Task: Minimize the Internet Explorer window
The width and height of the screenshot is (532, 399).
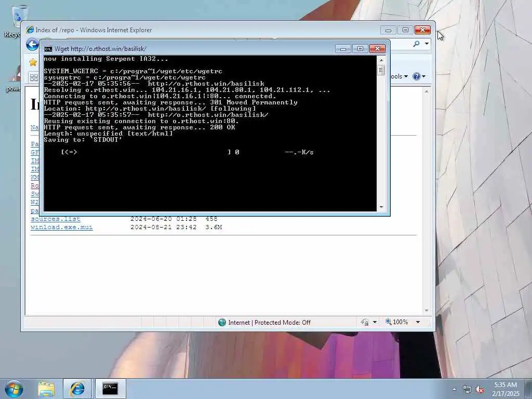Action: point(389,30)
